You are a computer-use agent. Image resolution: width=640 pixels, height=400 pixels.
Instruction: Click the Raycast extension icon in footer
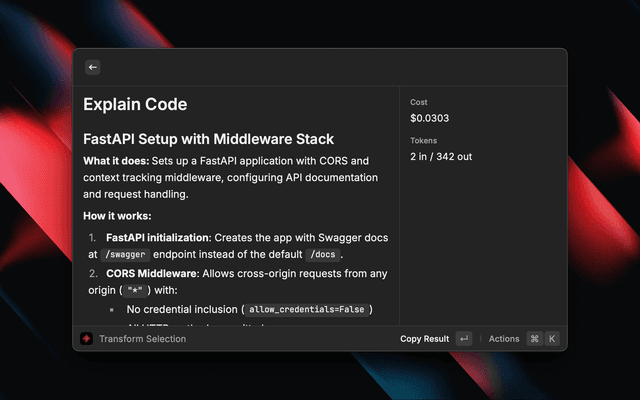86,339
